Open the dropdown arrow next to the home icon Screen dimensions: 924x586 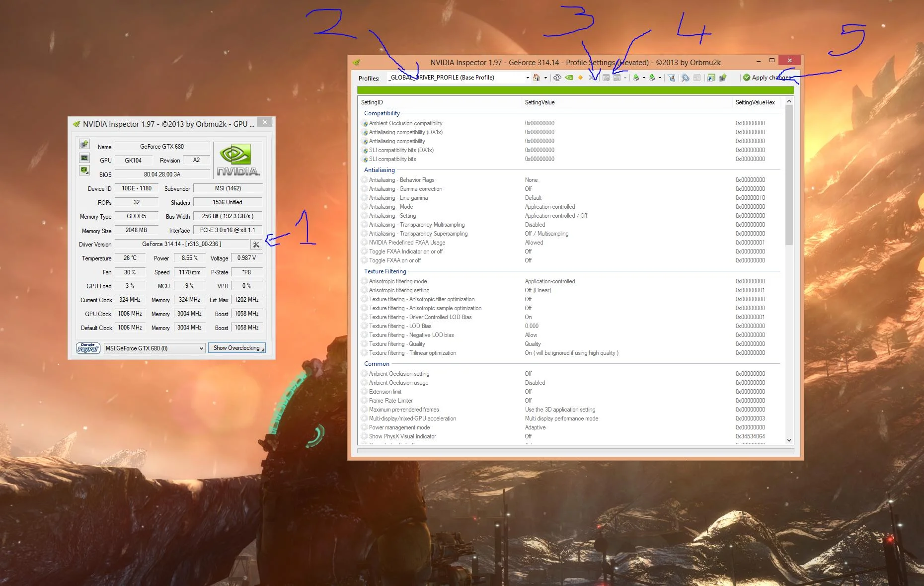(545, 78)
